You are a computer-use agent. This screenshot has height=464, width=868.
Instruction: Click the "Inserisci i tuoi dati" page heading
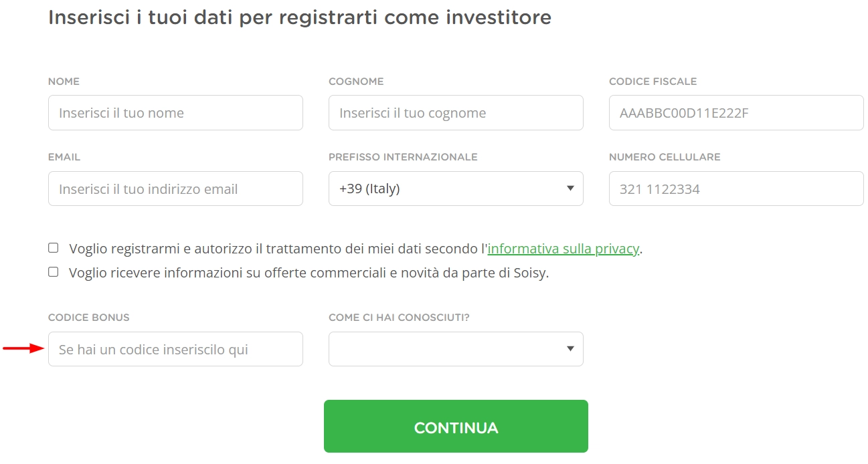[x=300, y=17]
